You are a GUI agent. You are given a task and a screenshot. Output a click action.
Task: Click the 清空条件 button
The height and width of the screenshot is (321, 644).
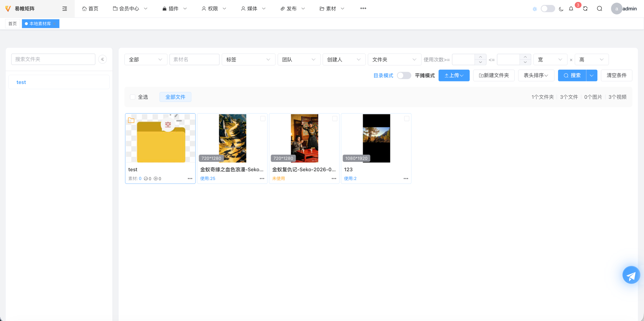pyautogui.click(x=617, y=75)
